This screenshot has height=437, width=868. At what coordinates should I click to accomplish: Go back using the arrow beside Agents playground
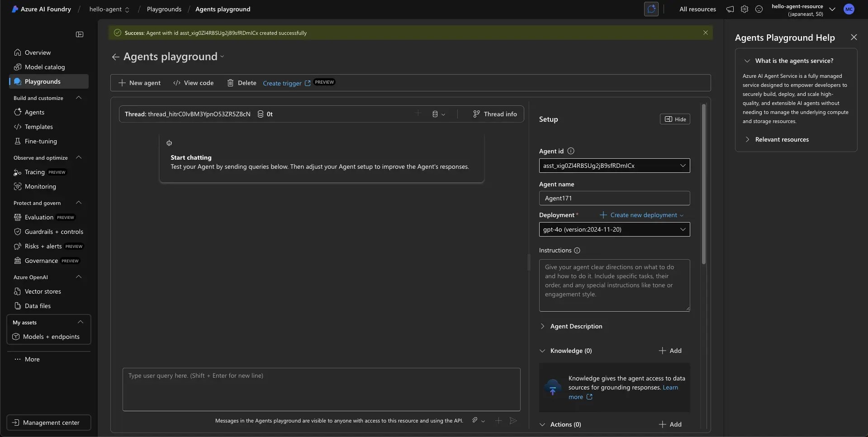pos(116,57)
